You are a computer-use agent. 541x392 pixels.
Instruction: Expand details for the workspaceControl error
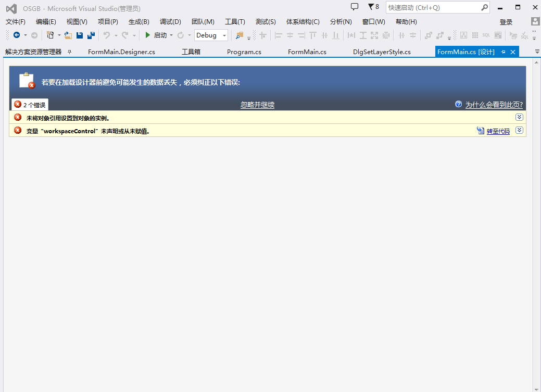(x=519, y=131)
